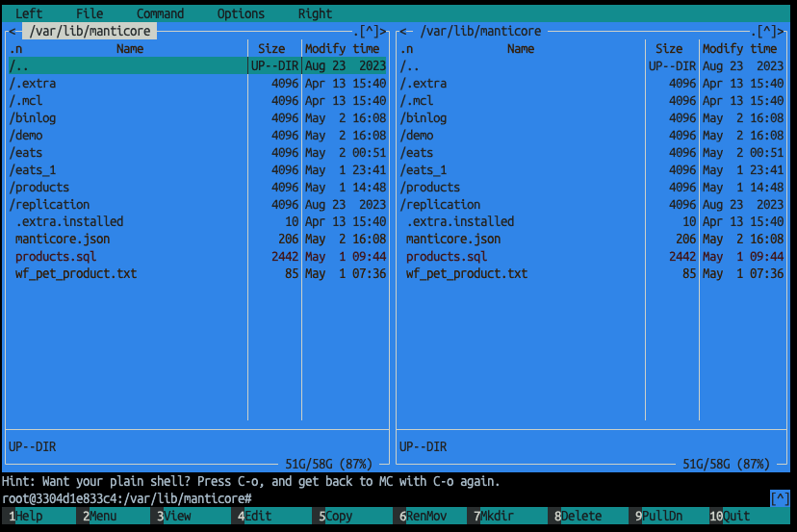Click left panel path /var/lib/manticore
The height and width of the screenshot is (532, 797).
(x=90, y=31)
